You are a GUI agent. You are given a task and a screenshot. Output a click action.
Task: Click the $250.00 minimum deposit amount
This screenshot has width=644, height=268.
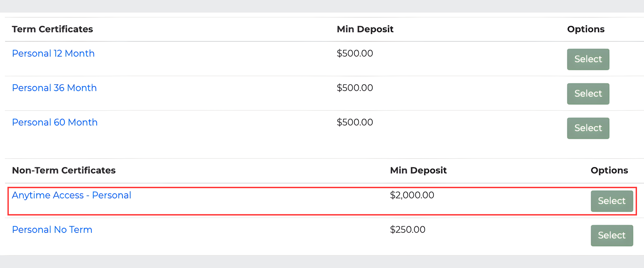[408, 230]
